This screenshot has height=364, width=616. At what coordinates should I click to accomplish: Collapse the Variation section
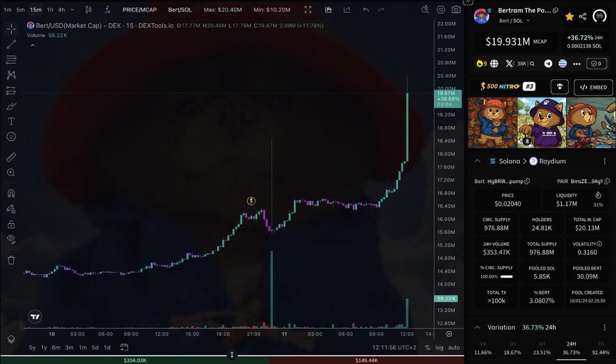point(477,327)
